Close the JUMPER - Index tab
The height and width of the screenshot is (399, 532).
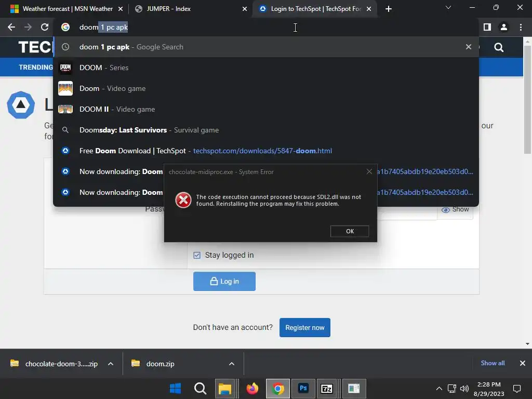pyautogui.click(x=245, y=9)
